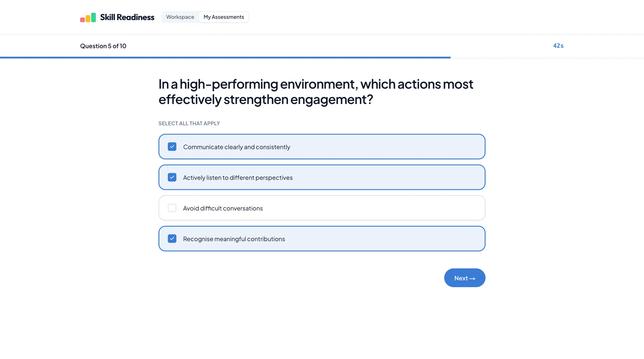Viewport: 644px width, 359px height.
Task: Click the Skill Readiness bar chart logo
Action: point(88,17)
